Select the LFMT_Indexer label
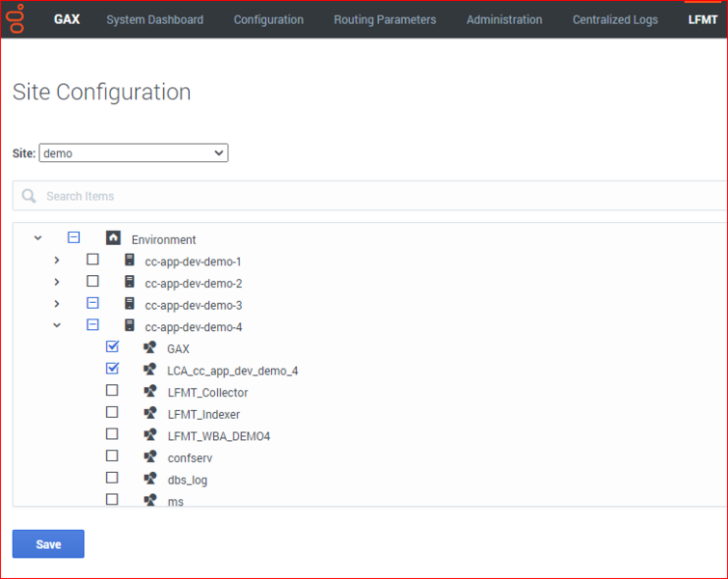This screenshot has height=579, width=728. click(x=203, y=415)
